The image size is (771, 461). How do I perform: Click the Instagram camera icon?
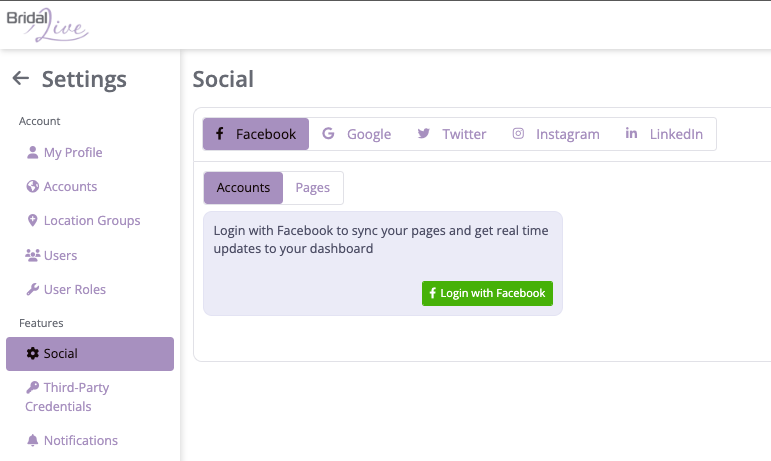518,133
